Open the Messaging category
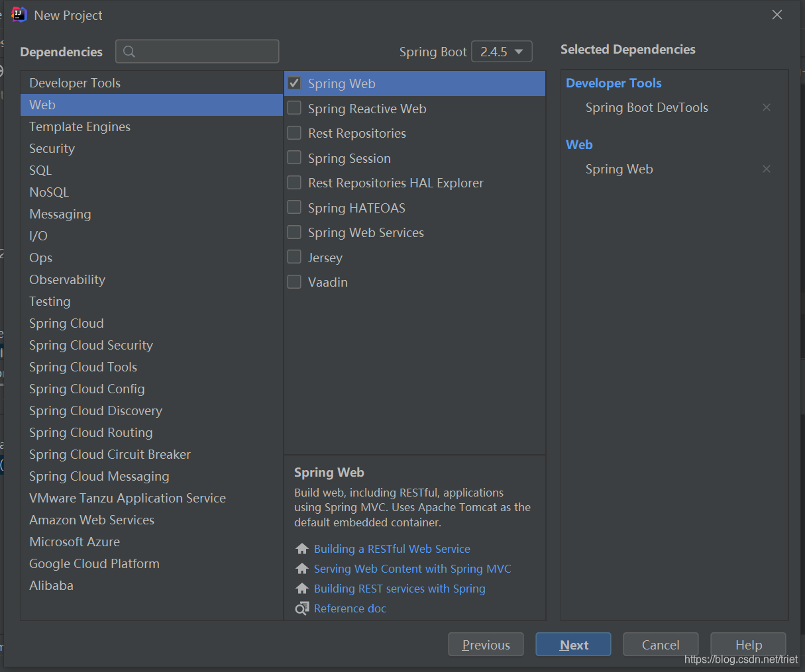The image size is (805, 672). (152, 214)
